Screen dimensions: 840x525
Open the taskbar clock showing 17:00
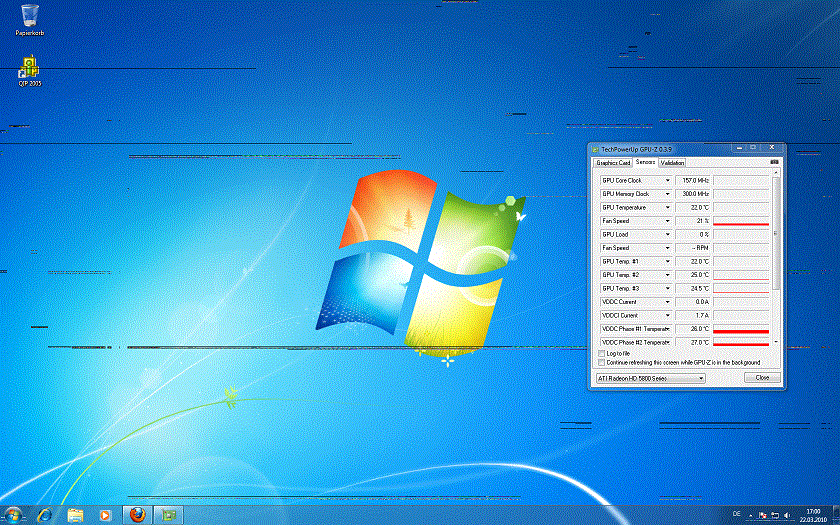pos(813,515)
